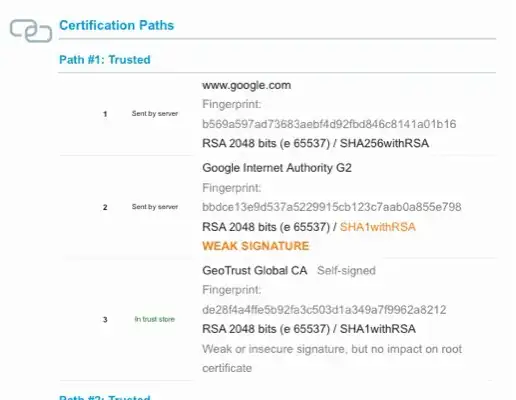Click Sent by server for row 2
The width and height of the screenshot is (516, 400).
point(155,207)
